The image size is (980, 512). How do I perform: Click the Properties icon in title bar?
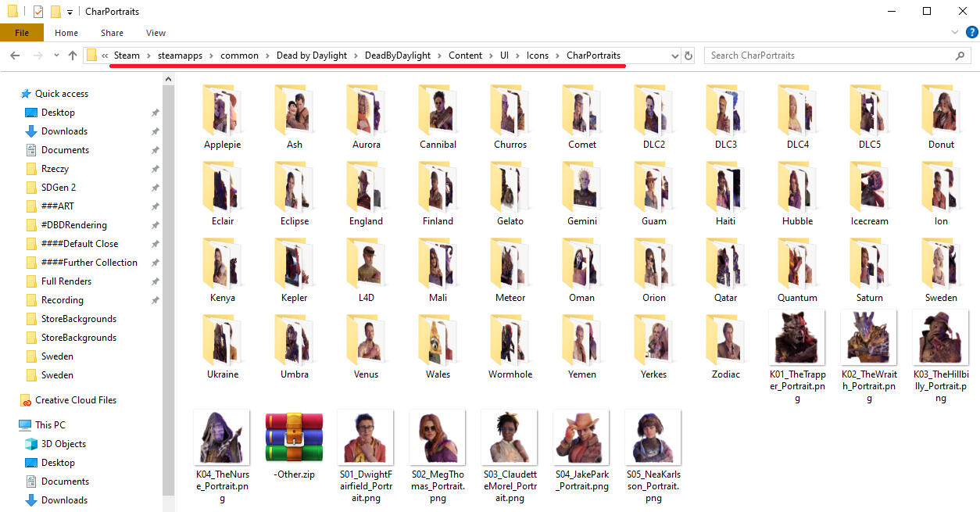click(x=38, y=12)
